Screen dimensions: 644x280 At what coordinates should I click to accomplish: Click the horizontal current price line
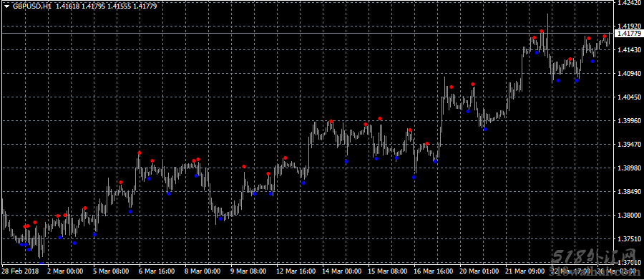(x=307, y=34)
